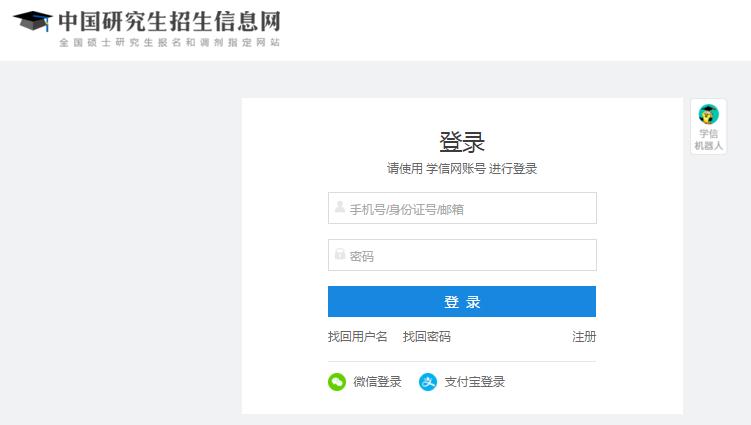Screen dimensions: 751x425
Task: Click the green WeChat icon
Action: [337, 382]
